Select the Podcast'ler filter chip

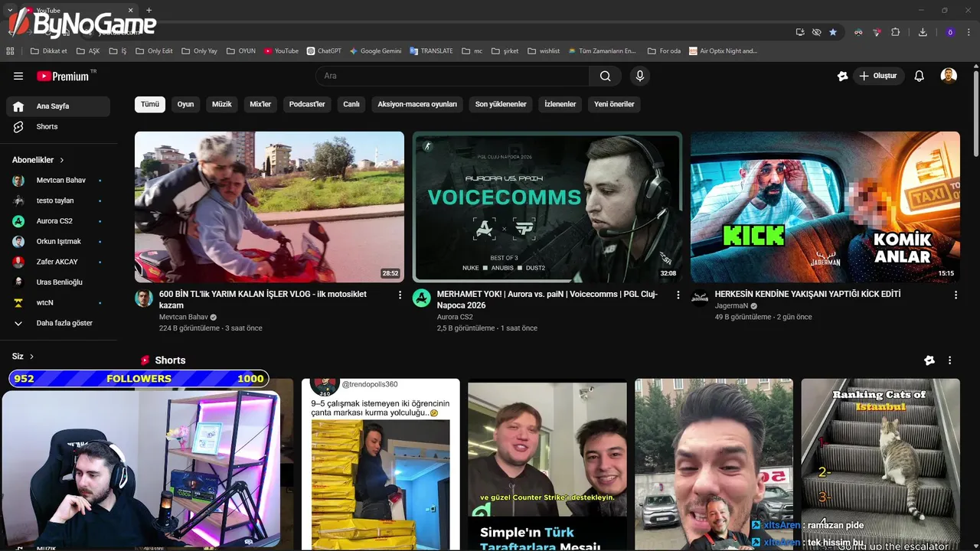pyautogui.click(x=307, y=104)
